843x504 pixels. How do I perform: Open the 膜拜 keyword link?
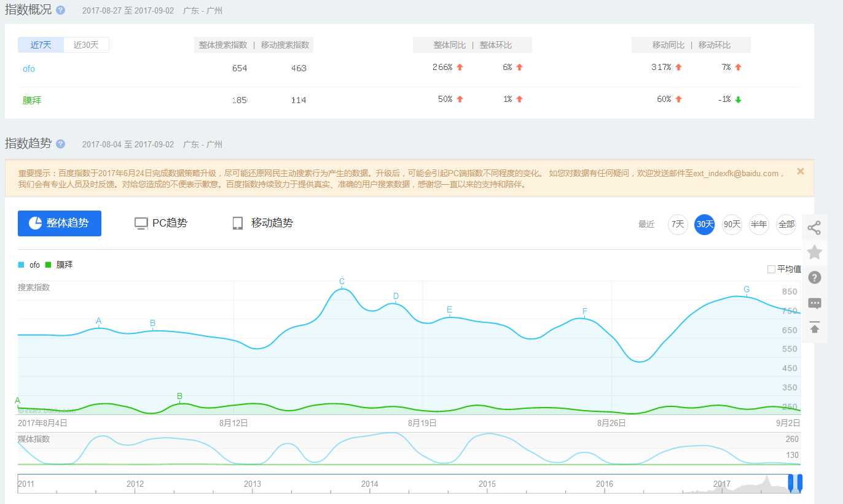coord(32,100)
